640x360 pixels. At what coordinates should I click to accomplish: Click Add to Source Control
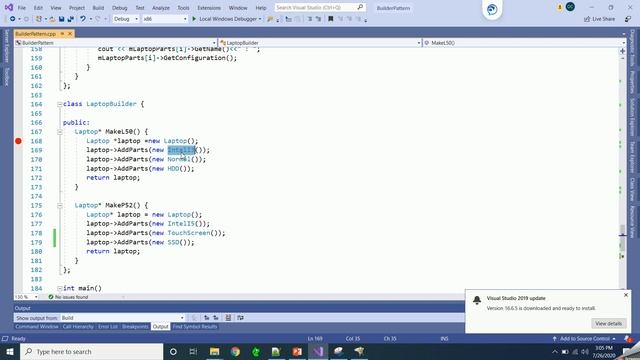(x=584, y=339)
